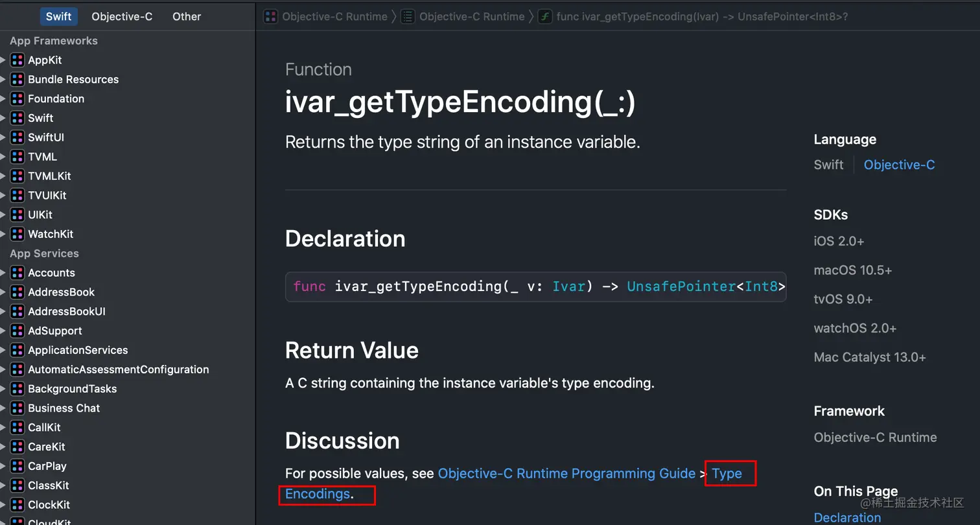Open the Type Encodings link
This screenshot has width=980, height=525.
[x=727, y=474]
